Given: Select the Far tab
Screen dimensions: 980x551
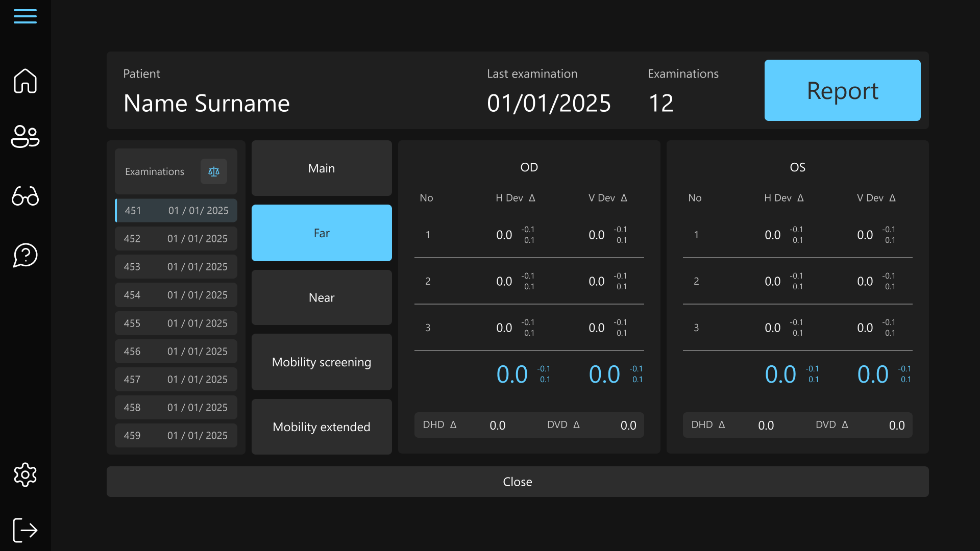Looking at the screenshot, I should click(322, 233).
